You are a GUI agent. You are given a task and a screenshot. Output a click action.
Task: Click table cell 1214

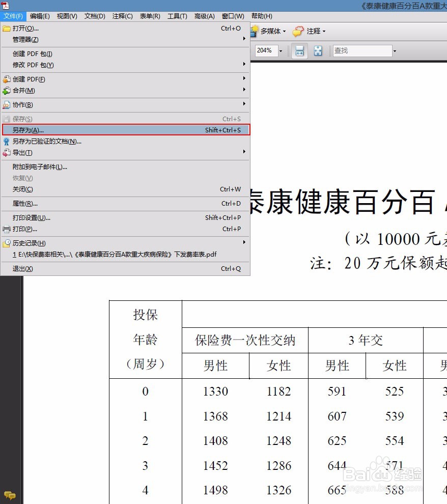pos(278,416)
